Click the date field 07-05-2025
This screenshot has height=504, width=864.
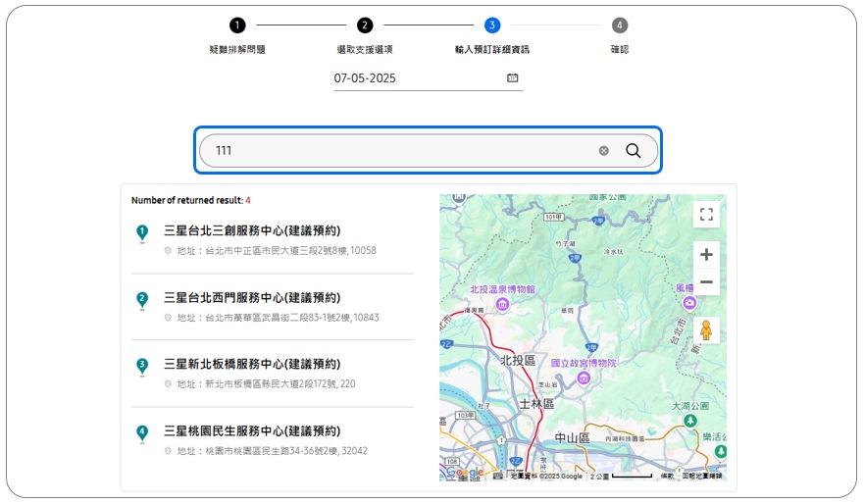429,78
